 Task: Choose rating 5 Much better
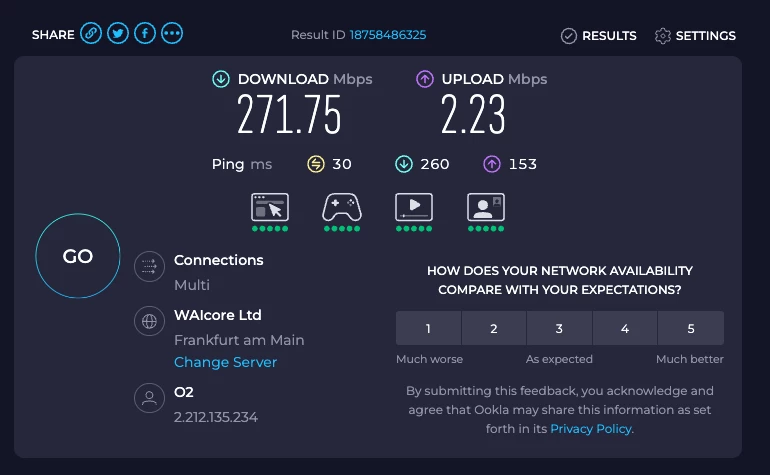[691, 328]
